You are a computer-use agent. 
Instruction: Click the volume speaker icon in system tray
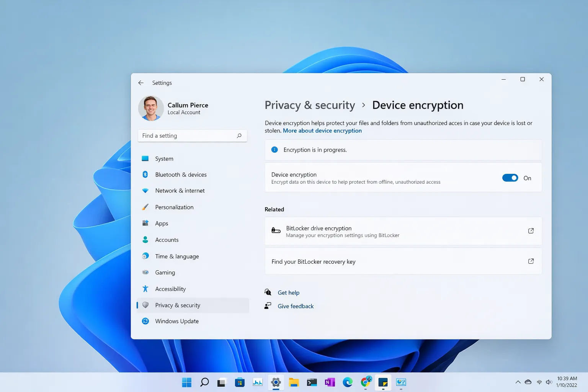(x=549, y=382)
